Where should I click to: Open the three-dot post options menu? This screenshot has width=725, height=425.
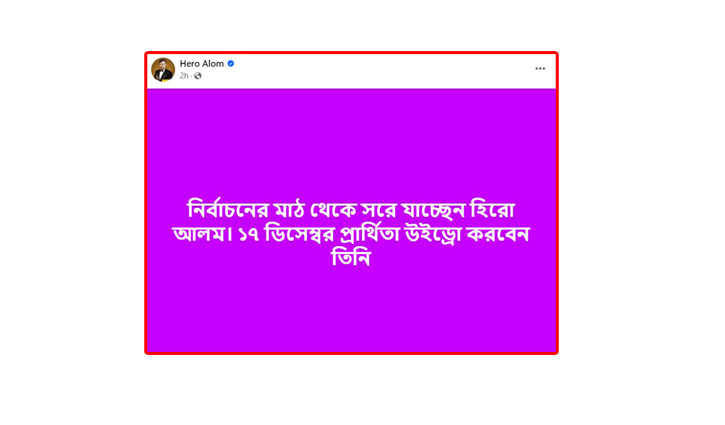pos(540,68)
